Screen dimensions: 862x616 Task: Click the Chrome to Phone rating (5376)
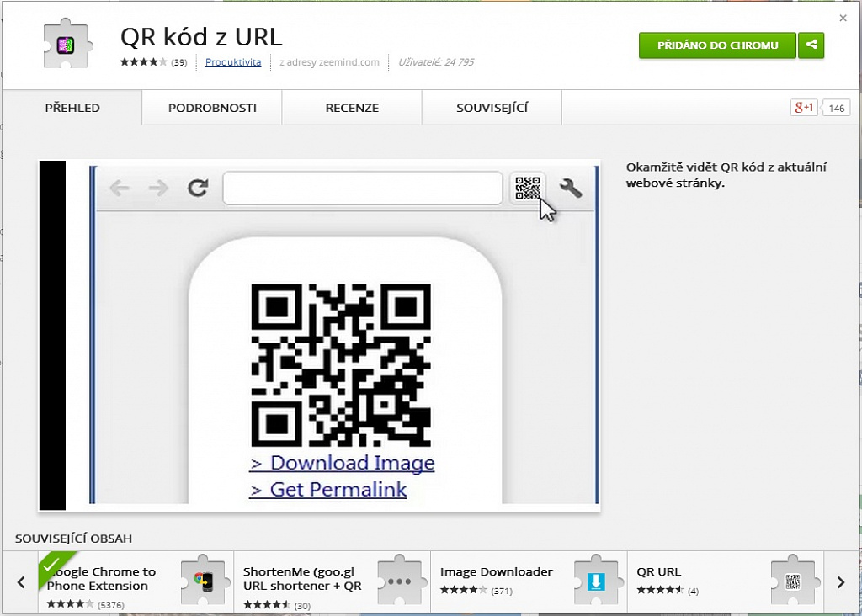click(x=85, y=604)
